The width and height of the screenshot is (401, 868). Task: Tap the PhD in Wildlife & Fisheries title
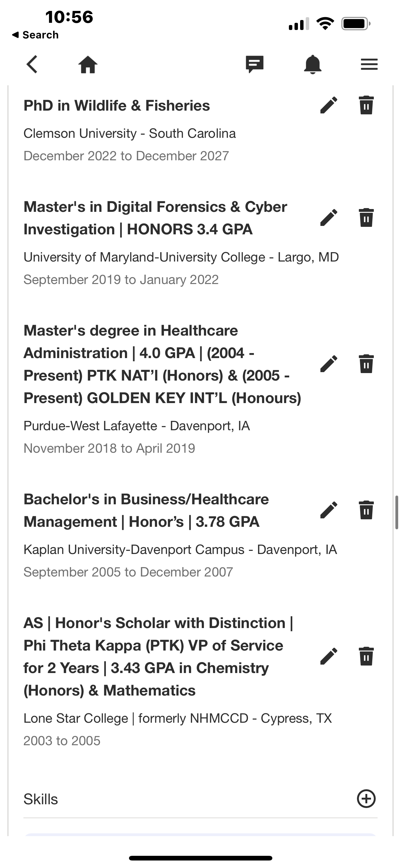pyautogui.click(x=116, y=106)
